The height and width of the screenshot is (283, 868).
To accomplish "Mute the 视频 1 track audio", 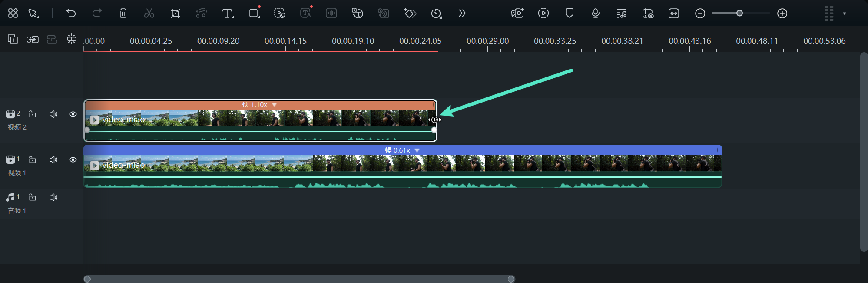I will pyautogui.click(x=53, y=160).
